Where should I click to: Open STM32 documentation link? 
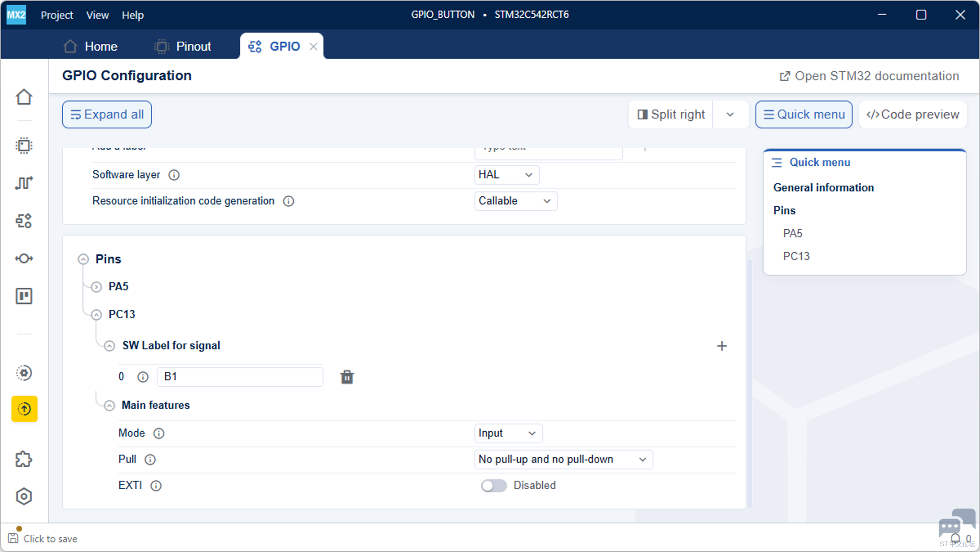[869, 76]
